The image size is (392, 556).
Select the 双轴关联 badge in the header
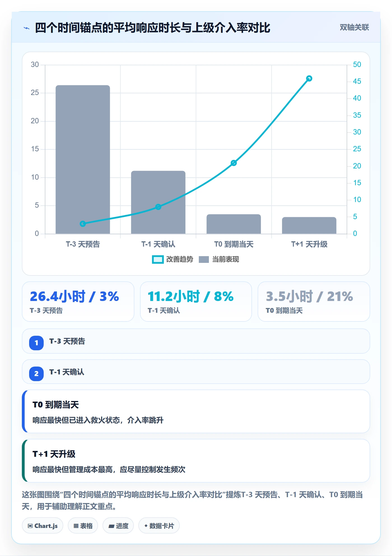click(x=354, y=27)
